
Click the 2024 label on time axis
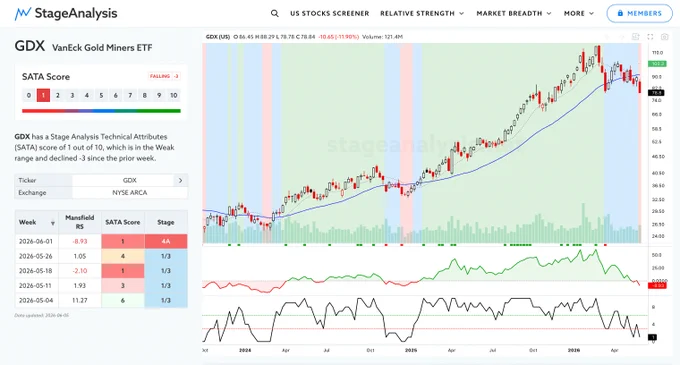[245, 350]
